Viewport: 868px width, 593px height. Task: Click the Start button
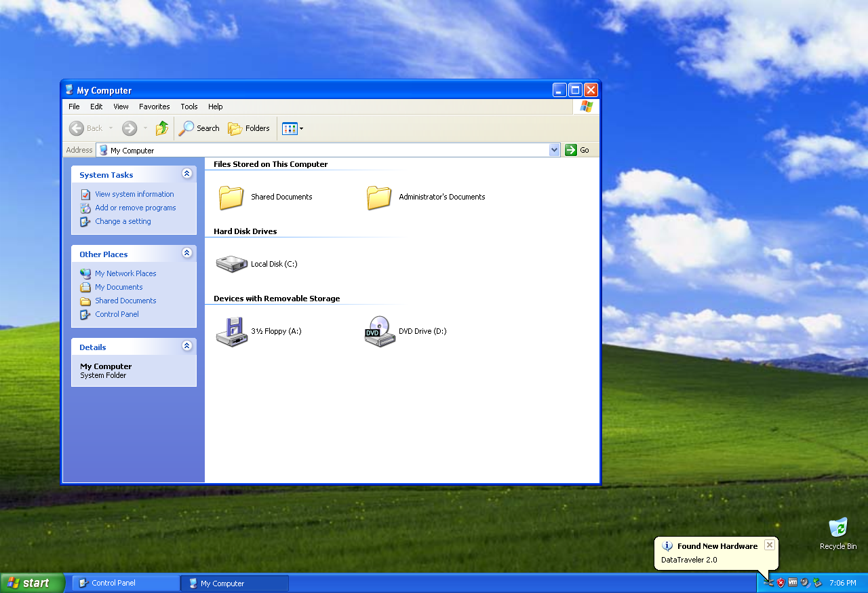32,583
